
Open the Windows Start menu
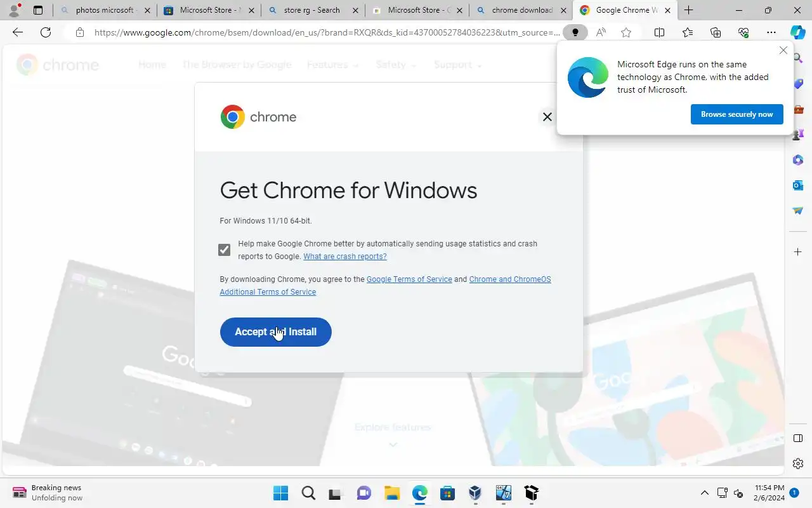tap(280, 493)
